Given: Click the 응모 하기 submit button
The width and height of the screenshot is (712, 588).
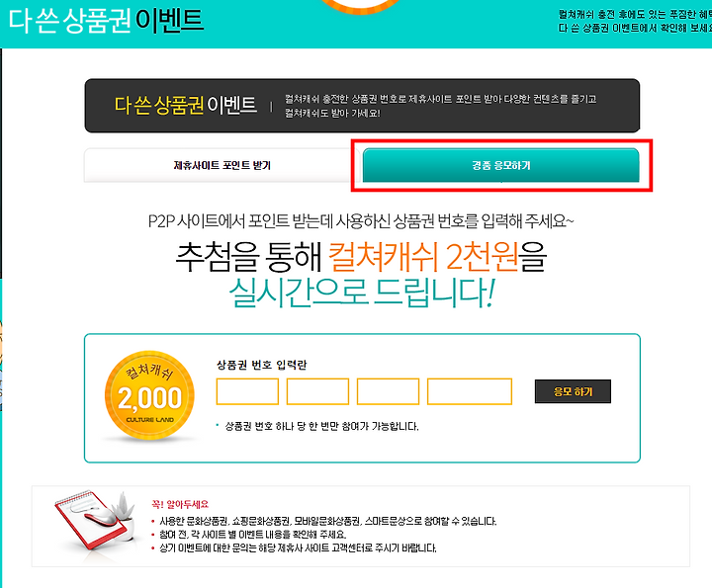Looking at the screenshot, I should (x=573, y=391).
